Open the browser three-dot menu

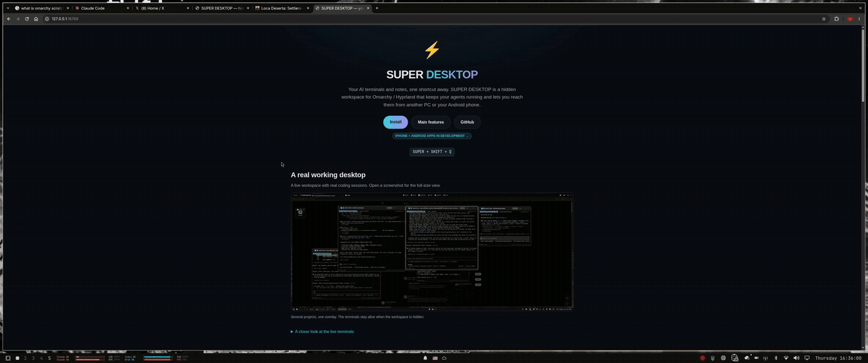click(x=859, y=19)
